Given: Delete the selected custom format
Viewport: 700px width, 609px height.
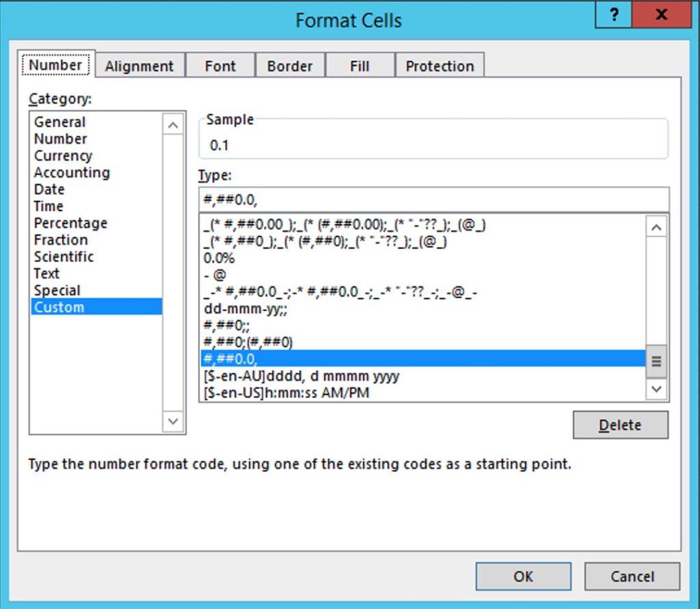Looking at the screenshot, I should 620,425.
